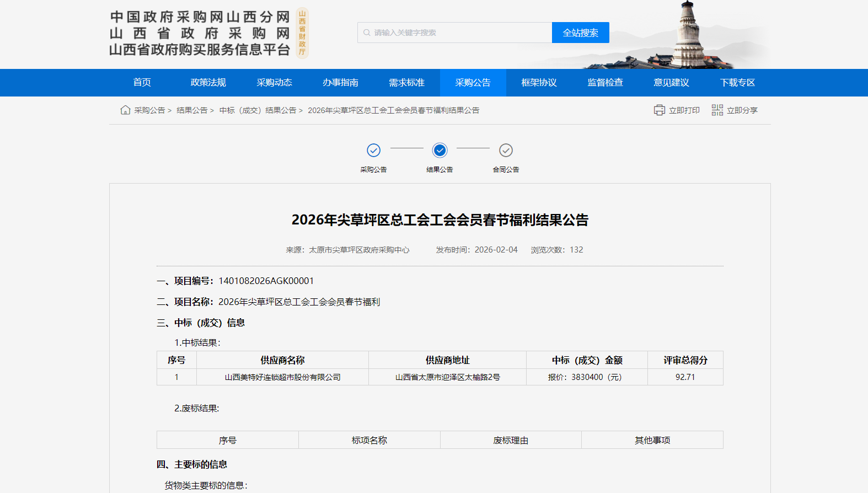
Task: Open the 办事指南 menu item
Action: pyautogui.click(x=341, y=83)
